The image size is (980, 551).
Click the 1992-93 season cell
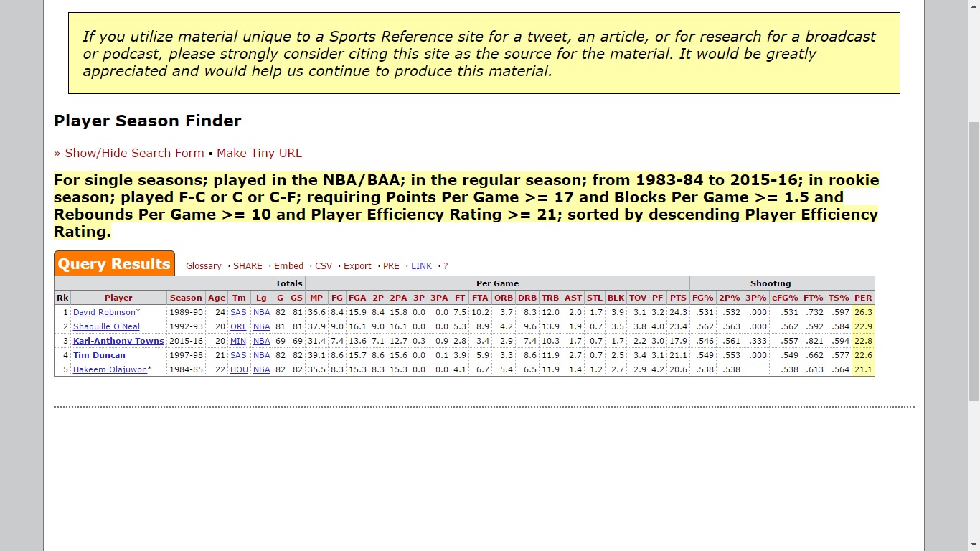click(186, 326)
